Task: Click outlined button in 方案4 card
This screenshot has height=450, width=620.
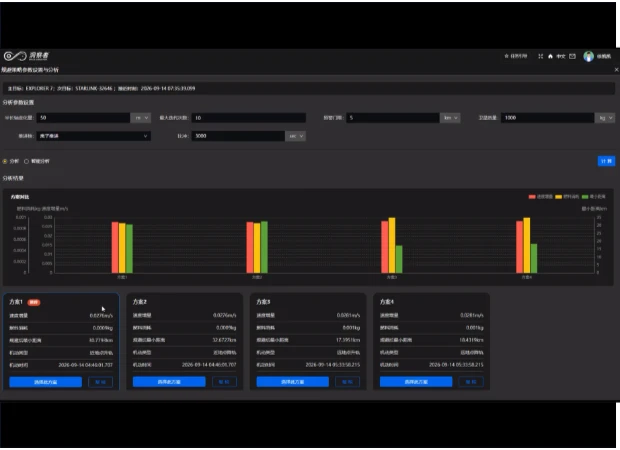Action: point(471,382)
